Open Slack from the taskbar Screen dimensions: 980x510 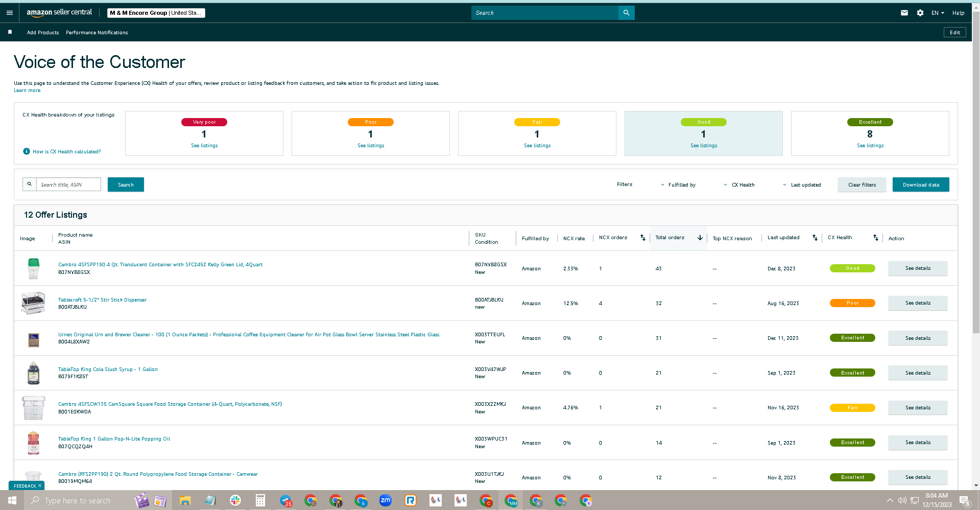tap(235, 500)
